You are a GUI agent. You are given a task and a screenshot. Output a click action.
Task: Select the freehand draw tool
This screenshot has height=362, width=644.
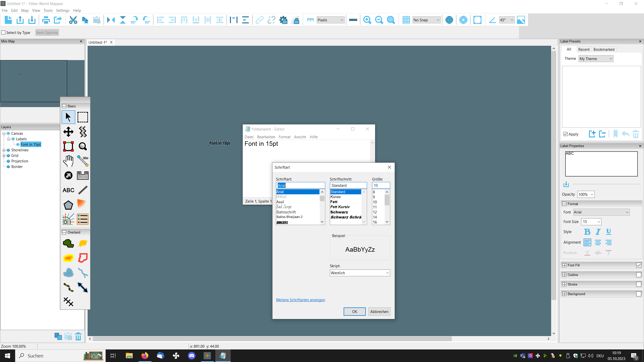[83, 190]
